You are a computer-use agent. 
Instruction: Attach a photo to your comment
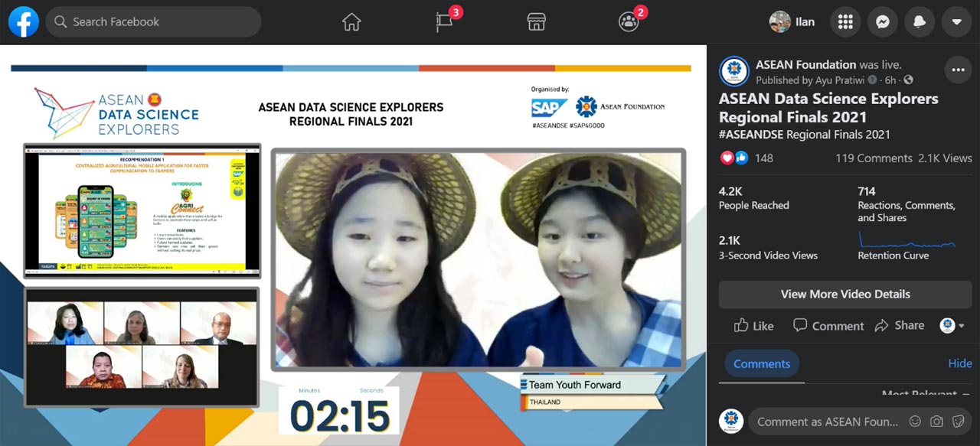pos(937,421)
